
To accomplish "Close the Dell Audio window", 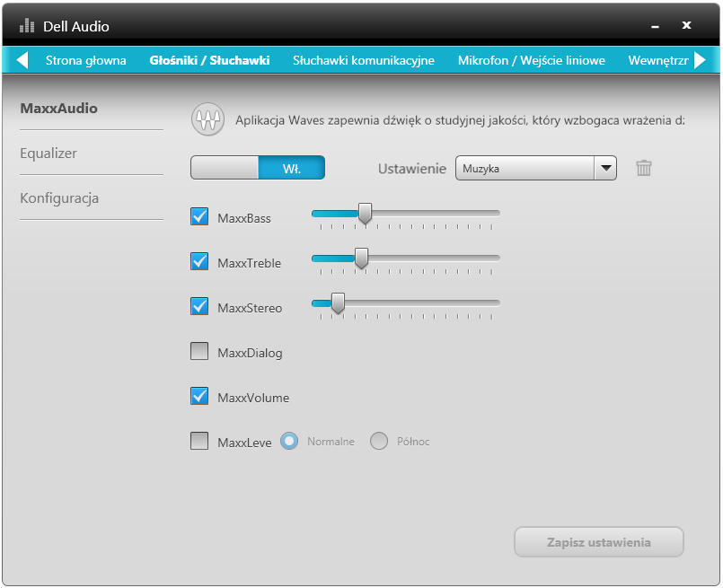I will coord(686,25).
